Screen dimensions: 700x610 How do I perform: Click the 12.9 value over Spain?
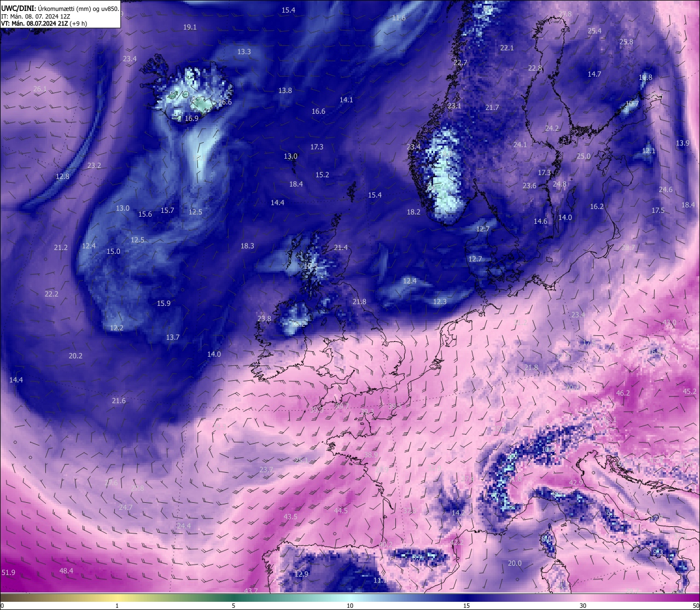point(301,574)
